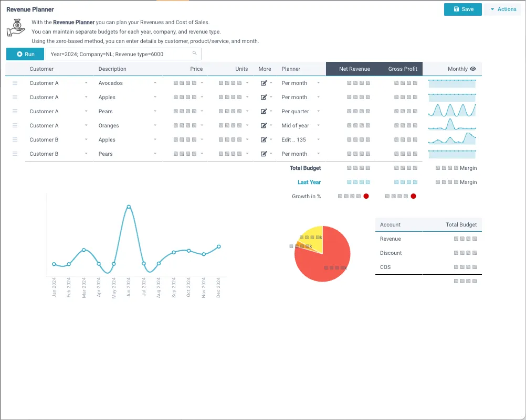Viewport: 526px width, 420px height.
Task: Open the edit icon in the Avocados row
Action: (264, 83)
